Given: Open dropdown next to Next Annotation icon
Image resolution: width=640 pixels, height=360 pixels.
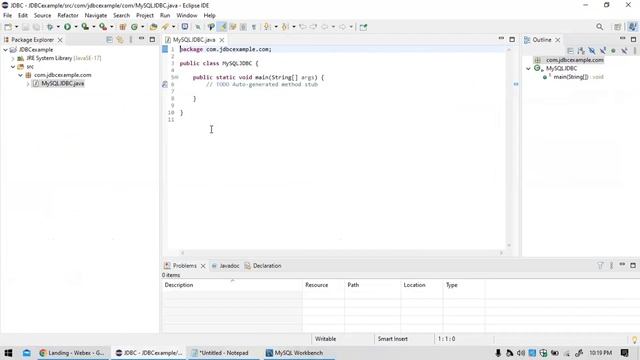Looking at the screenshot, I should pyautogui.click(x=276, y=27).
